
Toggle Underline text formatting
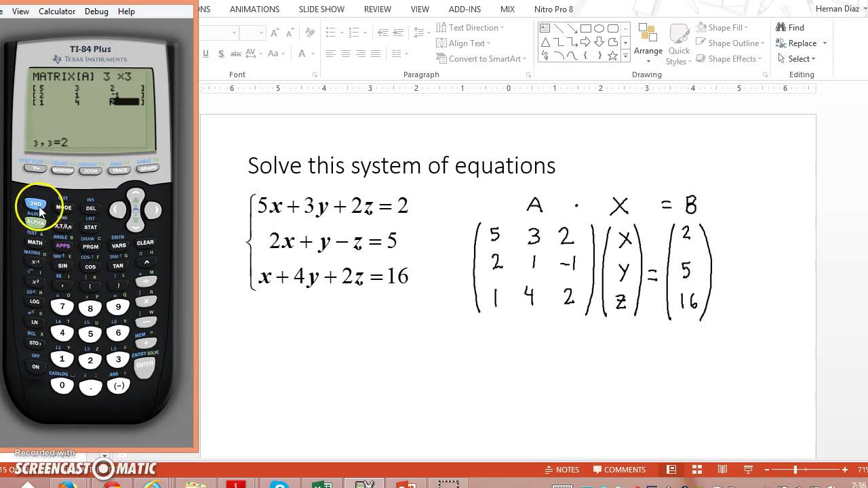point(205,54)
